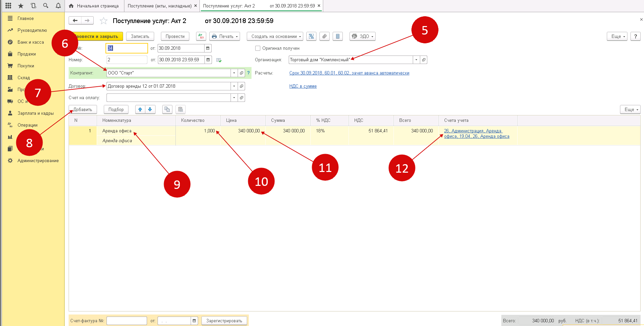This screenshot has height=326, width=644.
Task: Expand the Контрагент dropdown arrow
Action: point(234,73)
